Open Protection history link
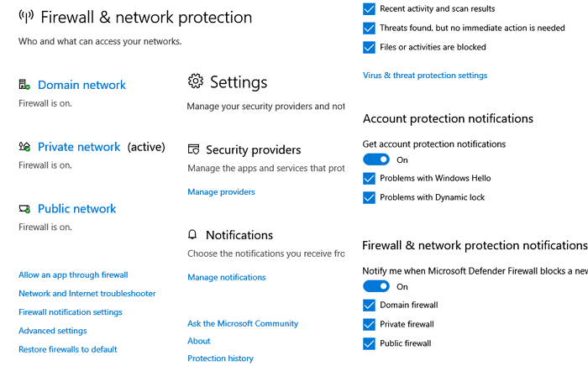 coord(220,358)
